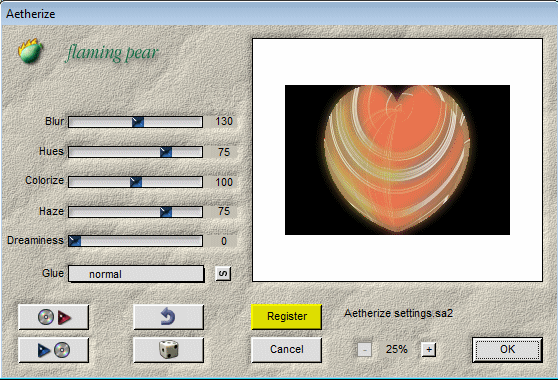
Task: Click the Aetherize title bar text
Action: click(31, 14)
